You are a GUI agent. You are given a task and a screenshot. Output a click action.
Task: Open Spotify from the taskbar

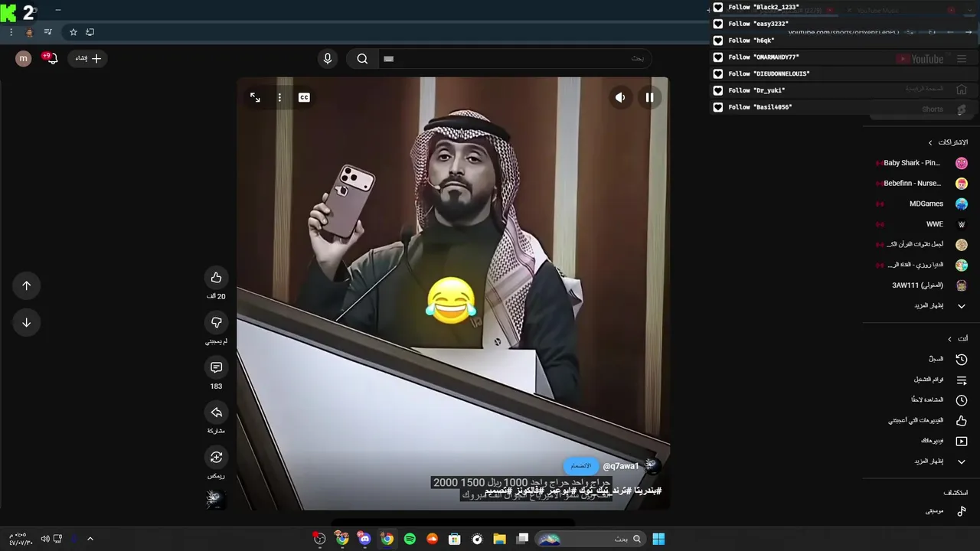[410, 539]
